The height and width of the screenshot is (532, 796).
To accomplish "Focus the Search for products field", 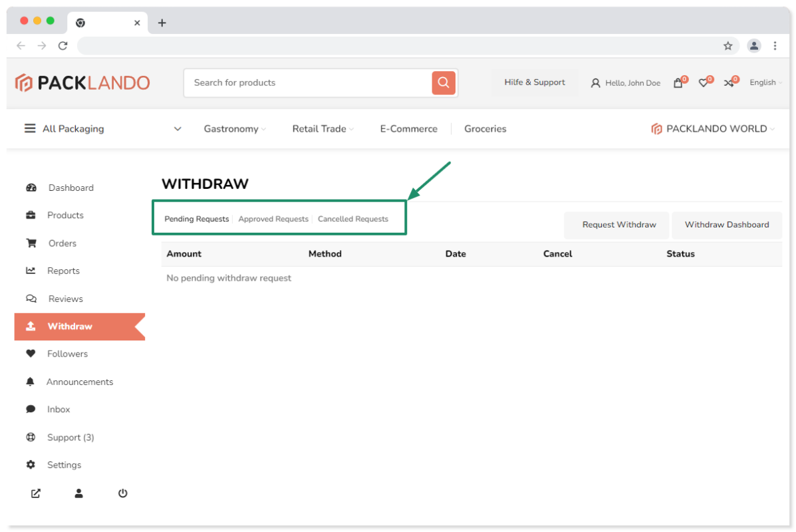I will point(308,82).
